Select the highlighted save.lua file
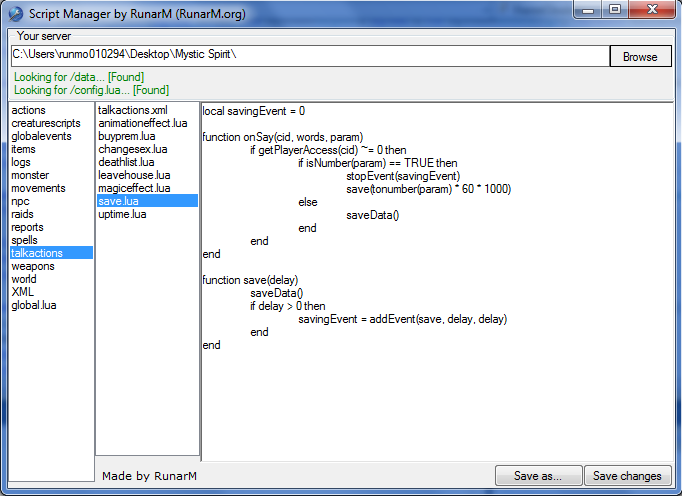The width and height of the screenshot is (682, 496). coord(147,201)
